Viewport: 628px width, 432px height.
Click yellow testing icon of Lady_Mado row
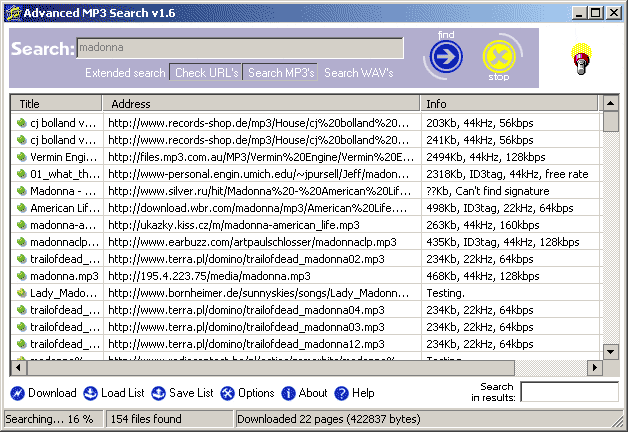tap(21, 293)
